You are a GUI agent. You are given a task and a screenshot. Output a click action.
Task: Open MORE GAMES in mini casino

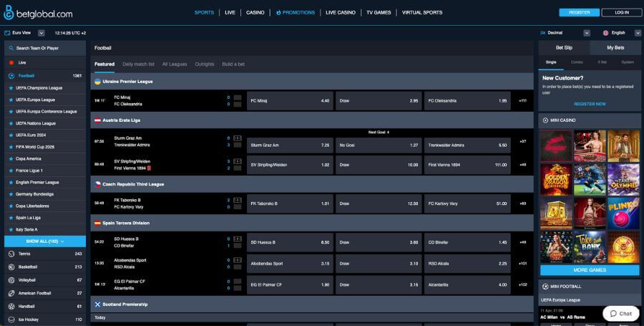click(590, 270)
